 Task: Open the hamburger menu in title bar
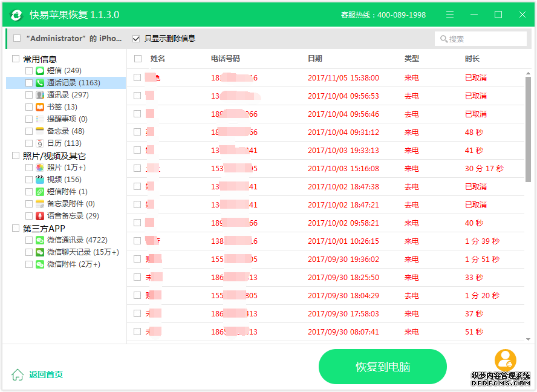450,15
